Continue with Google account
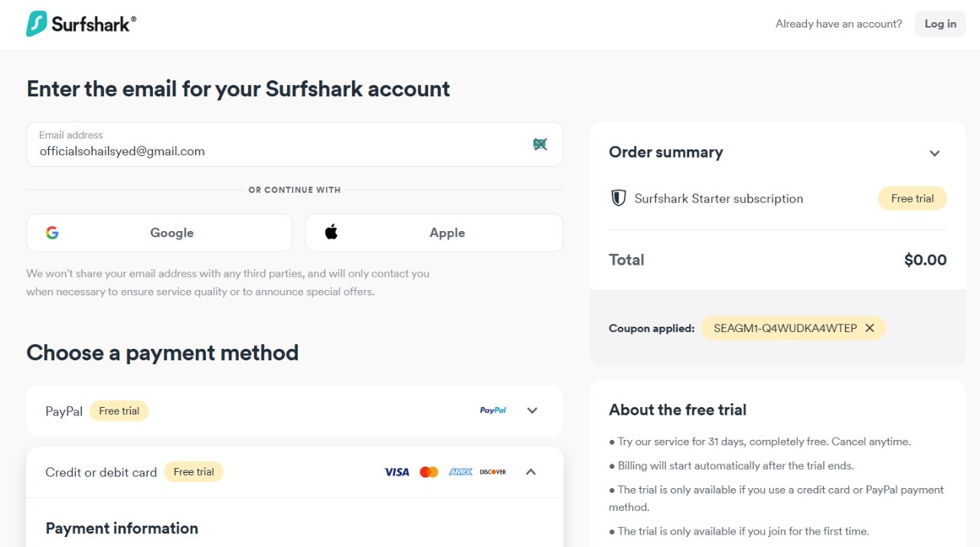Viewport: 980px width, 547px height. (158, 232)
